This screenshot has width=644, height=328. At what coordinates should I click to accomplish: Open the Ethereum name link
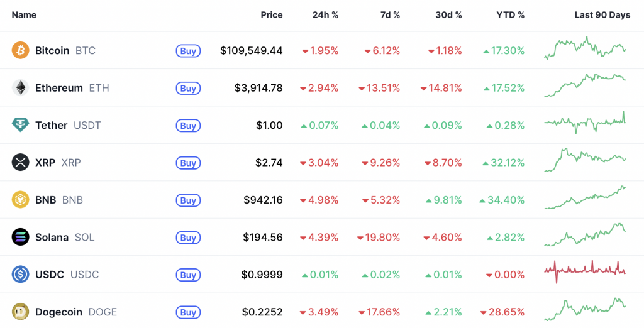(59, 88)
